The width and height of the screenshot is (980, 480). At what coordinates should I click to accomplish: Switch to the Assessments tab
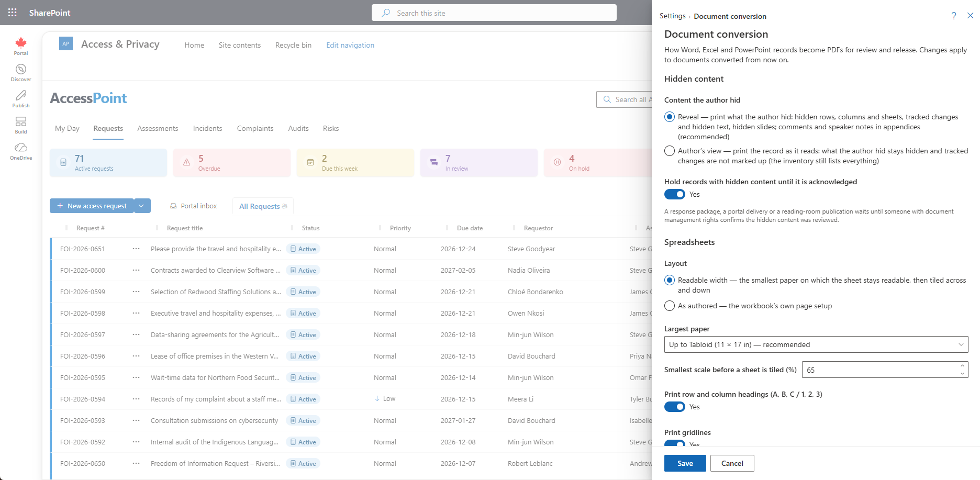[158, 129]
